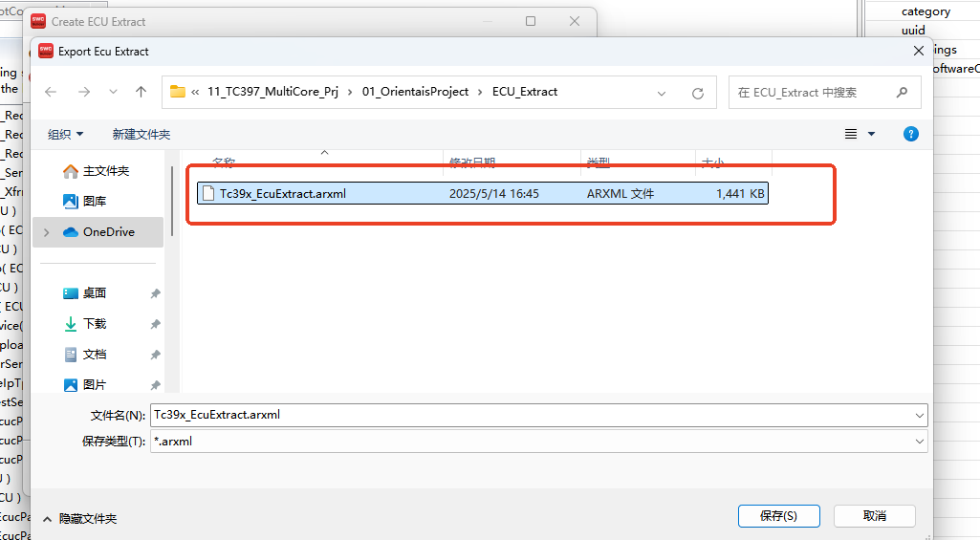Open the Organize (组织) menu
The width and height of the screenshot is (980, 540).
pos(66,134)
